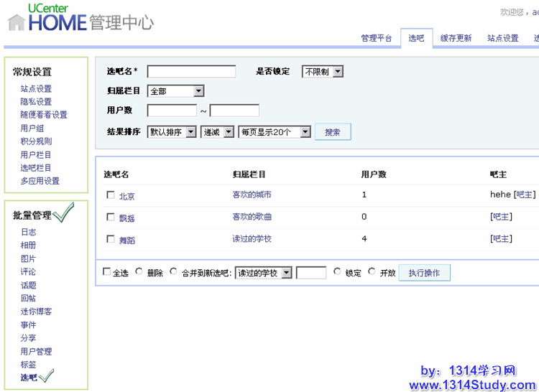
Task: Open the 默认排序 sort dropdown
Action: coord(172,132)
